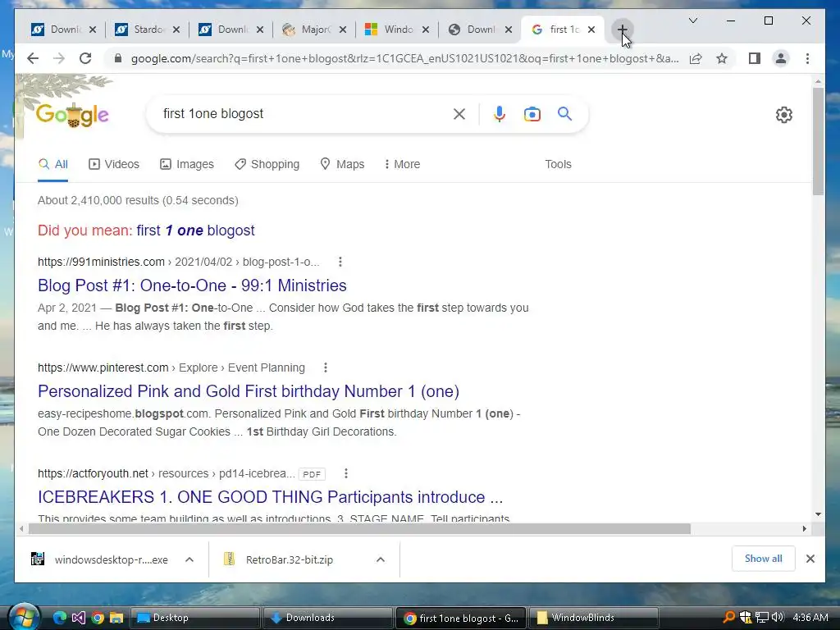Open the Pinterest Pink and Gold result

tap(249, 391)
